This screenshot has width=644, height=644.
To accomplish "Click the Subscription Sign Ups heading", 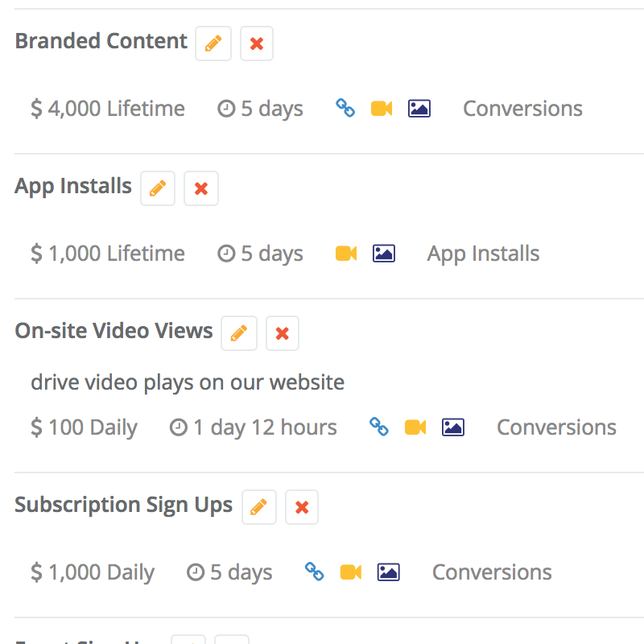I will (124, 505).
